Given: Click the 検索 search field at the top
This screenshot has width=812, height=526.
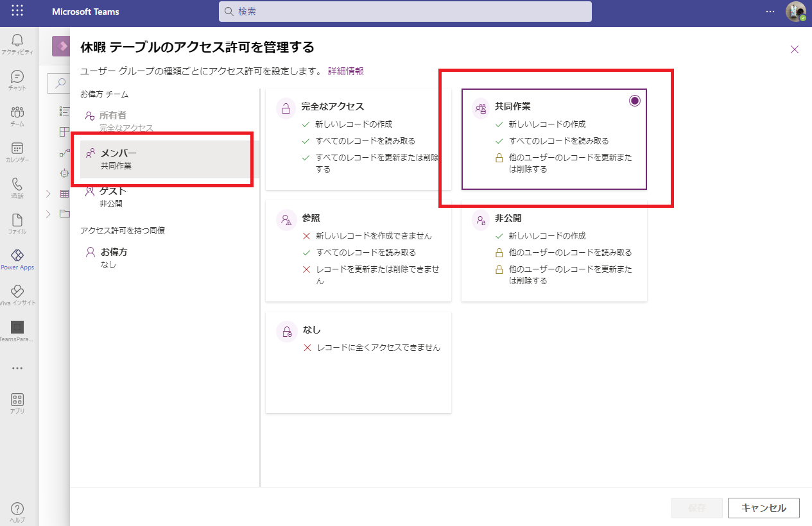Looking at the screenshot, I should [x=404, y=11].
